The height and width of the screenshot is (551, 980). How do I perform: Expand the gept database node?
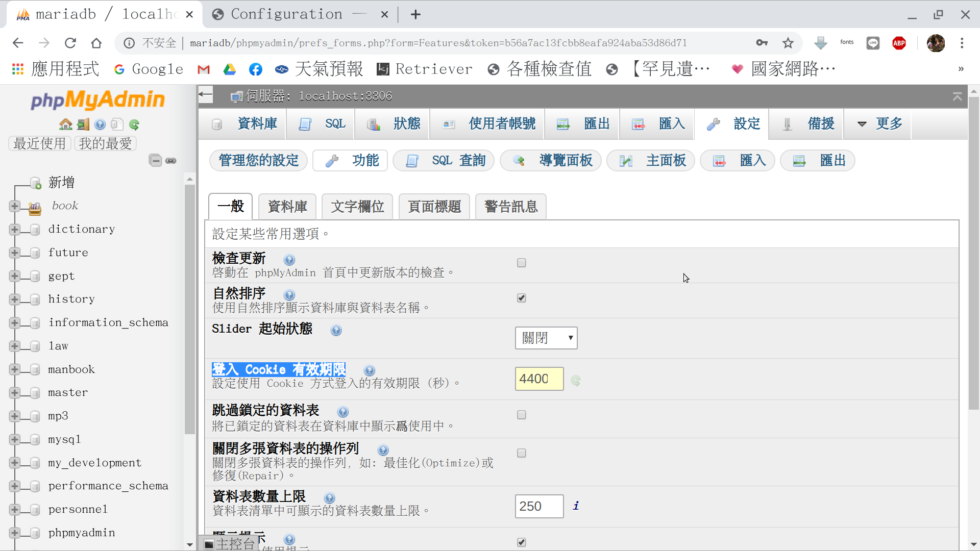coord(14,276)
